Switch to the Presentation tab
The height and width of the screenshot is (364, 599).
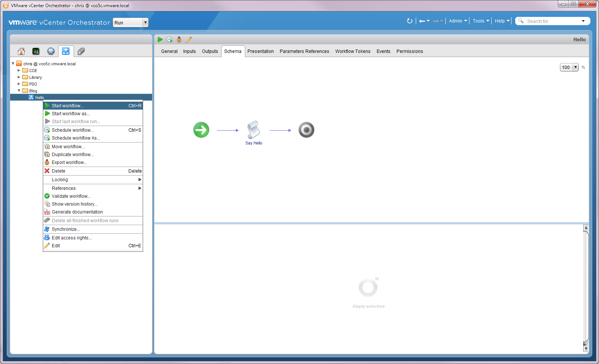tap(260, 51)
